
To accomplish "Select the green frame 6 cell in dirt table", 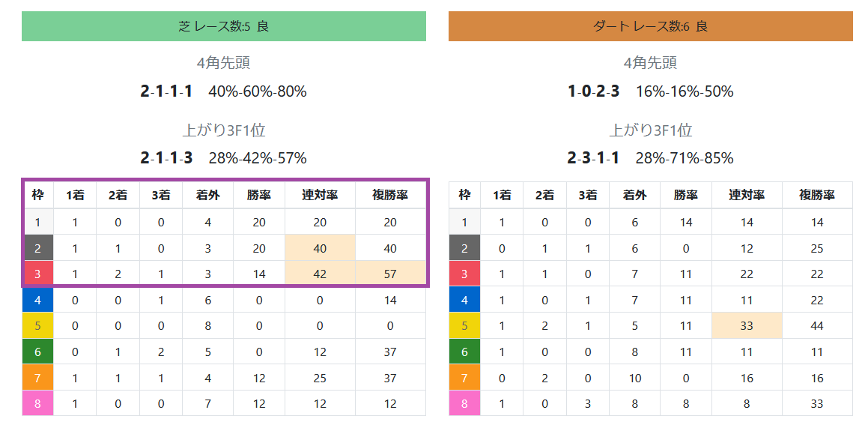I will point(464,352).
